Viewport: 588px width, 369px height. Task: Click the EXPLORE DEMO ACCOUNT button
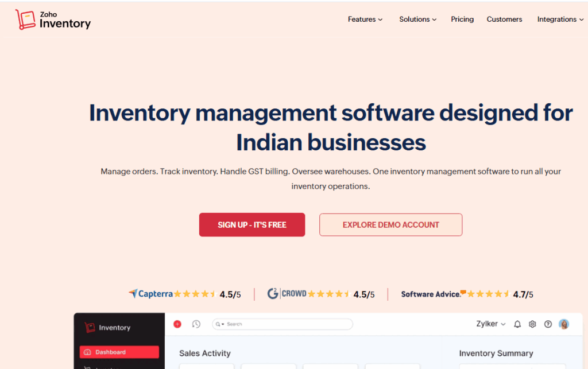[390, 225]
